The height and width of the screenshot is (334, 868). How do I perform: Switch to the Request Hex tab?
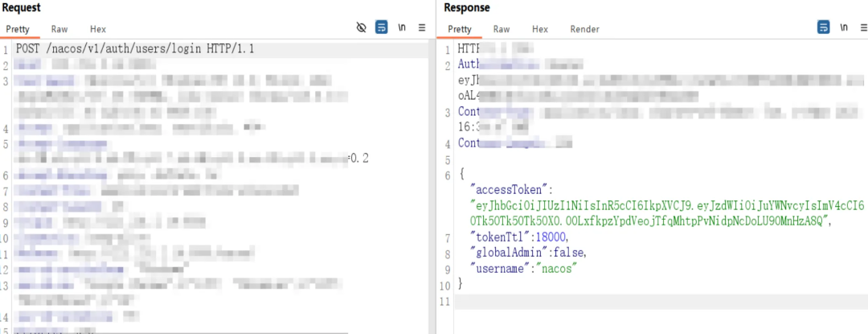pos(97,29)
